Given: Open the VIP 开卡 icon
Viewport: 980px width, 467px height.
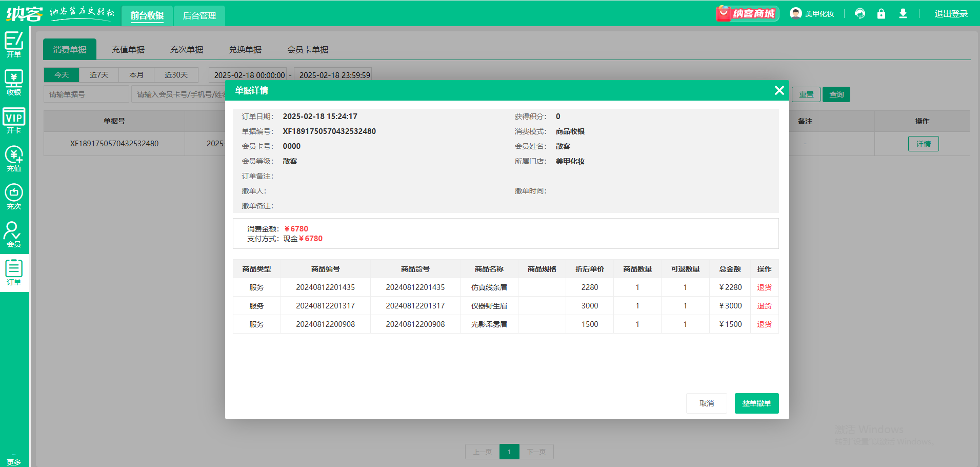Looking at the screenshot, I should pos(14,121).
